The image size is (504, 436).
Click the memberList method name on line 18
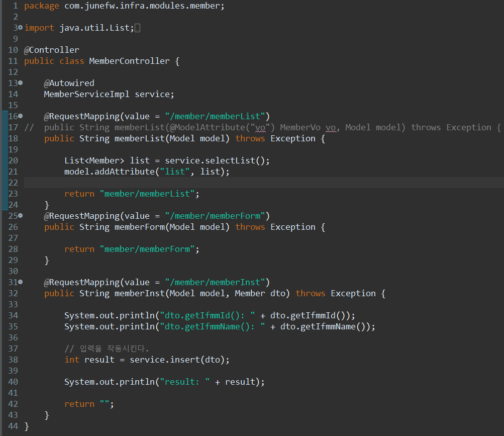point(140,138)
